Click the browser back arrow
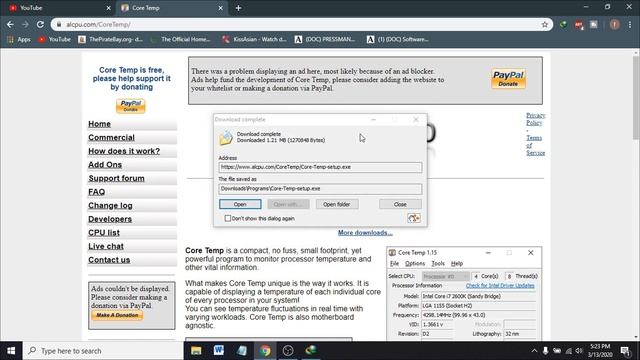 10,24
